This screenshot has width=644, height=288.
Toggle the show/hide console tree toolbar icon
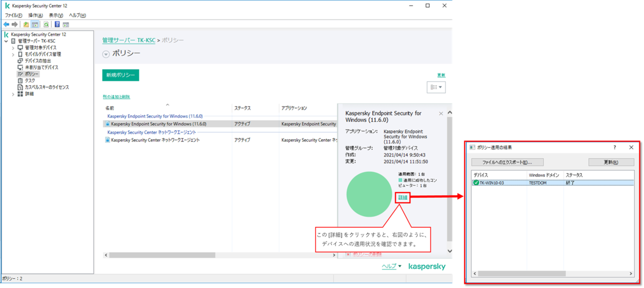point(35,24)
